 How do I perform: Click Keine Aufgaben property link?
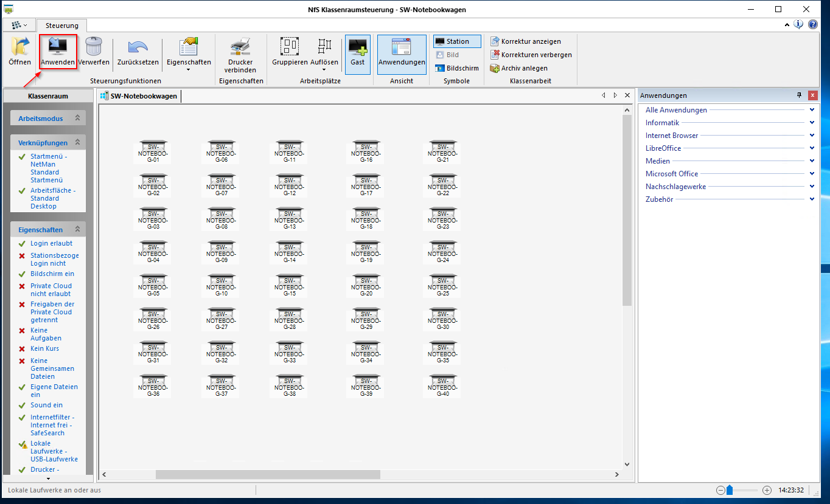[46, 334]
